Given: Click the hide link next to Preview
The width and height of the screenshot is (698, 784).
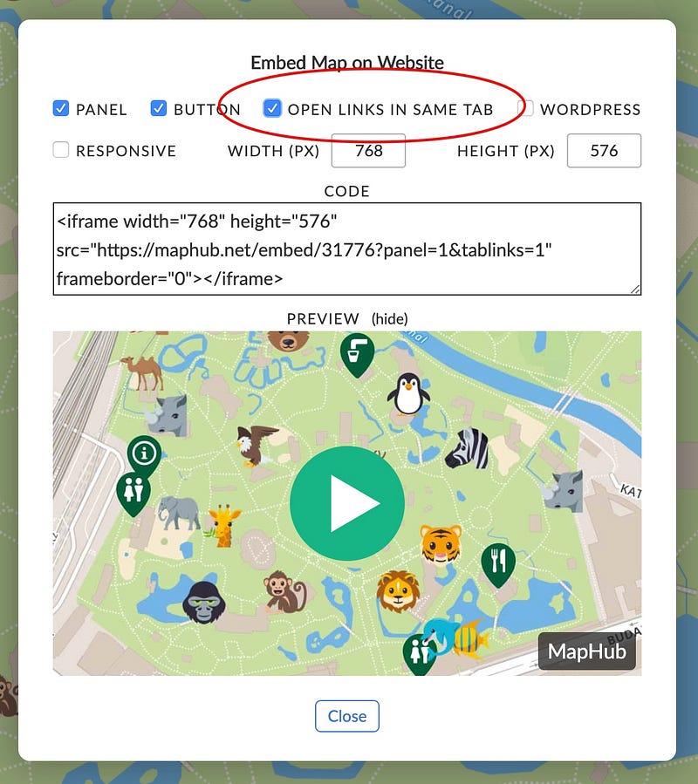Looking at the screenshot, I should click(389, 318).
